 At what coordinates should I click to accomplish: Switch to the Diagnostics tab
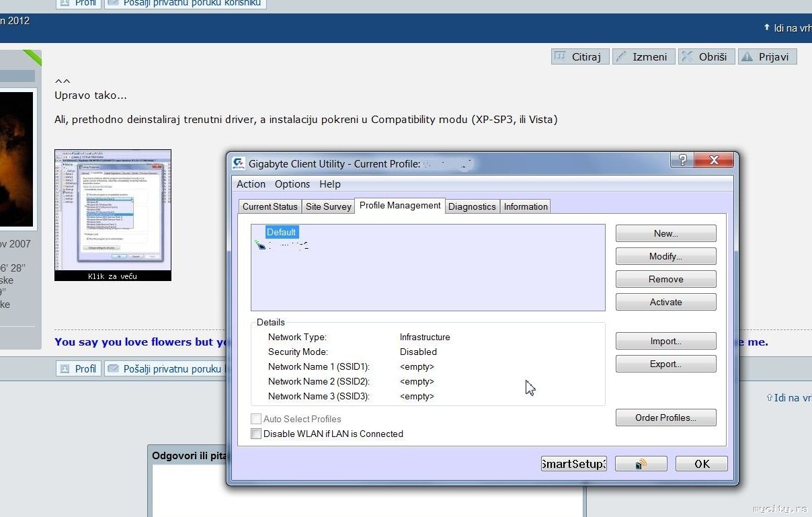click(x=472, y=206)
